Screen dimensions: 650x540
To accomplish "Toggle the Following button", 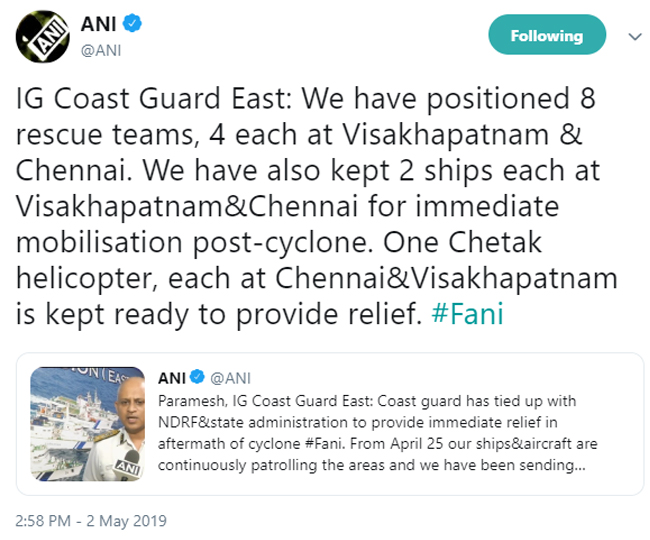I will [x=547, y=35].
